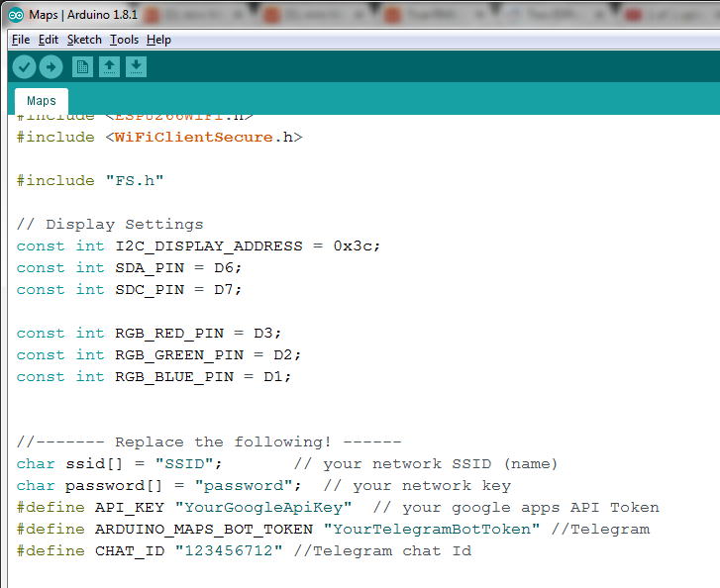The height and width of the screenshot is (588, 720).
Task: Select the Maps sketch tab
Action: 42,101
